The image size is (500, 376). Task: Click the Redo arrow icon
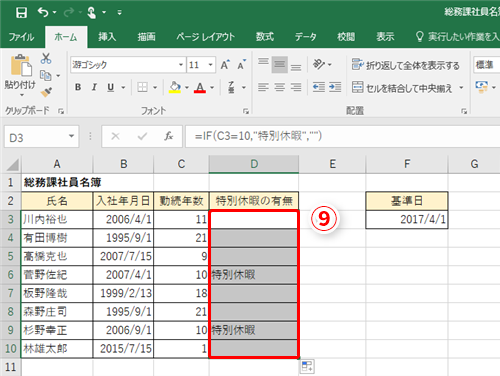69,12
